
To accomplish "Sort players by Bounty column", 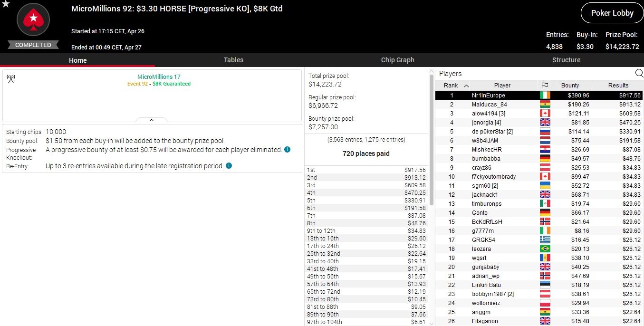I will [570, 86].
